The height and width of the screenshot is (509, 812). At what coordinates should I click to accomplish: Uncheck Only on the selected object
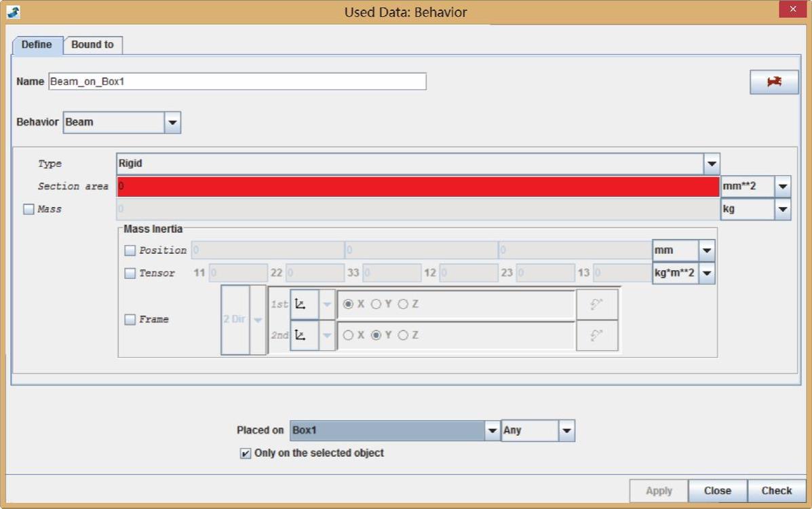point(246,453)
